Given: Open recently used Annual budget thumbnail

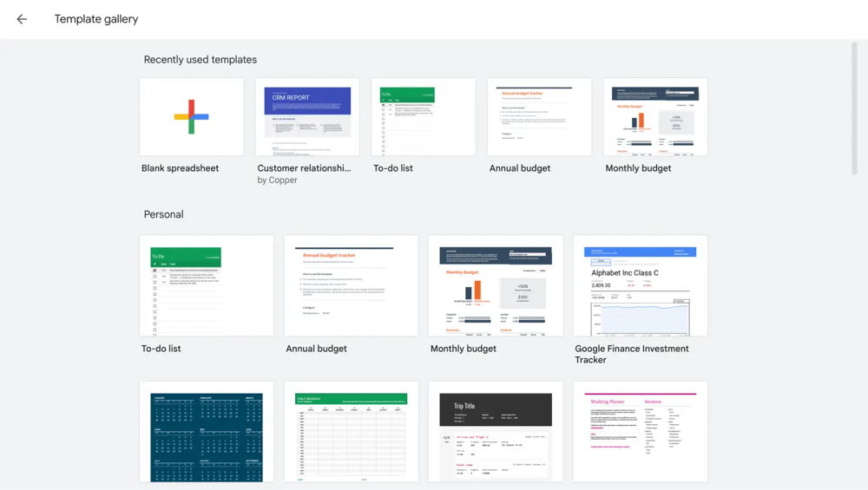Looking at the screenshot, I should [x=539, y=117].
